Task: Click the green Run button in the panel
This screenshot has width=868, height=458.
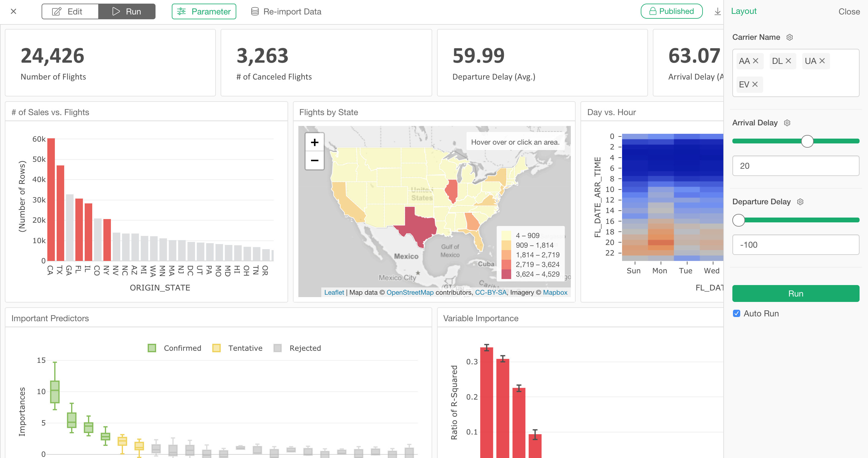Action: pyautogui.click(x=796, y=293)
